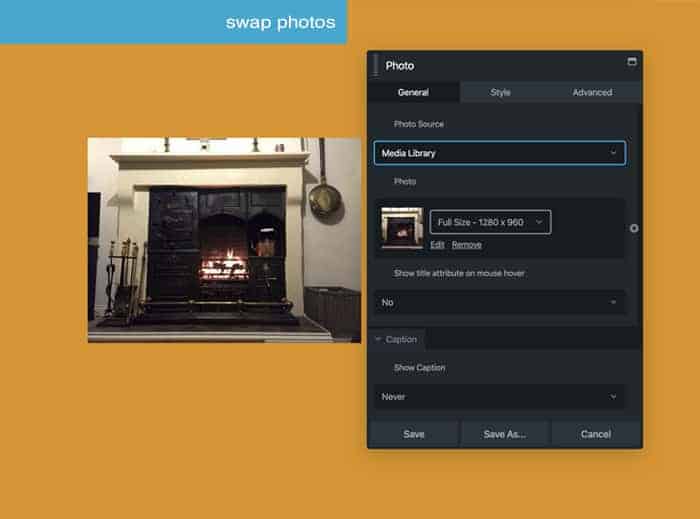700x519 pixels.
Task: Click the Cancel button
Action: tap(596, 434)
